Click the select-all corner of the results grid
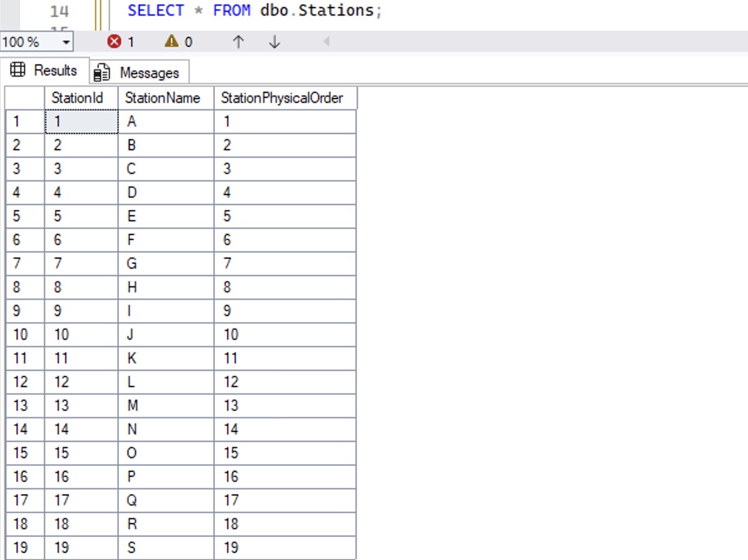The width and height of the screenshot is (748, 560). point(24,98)
